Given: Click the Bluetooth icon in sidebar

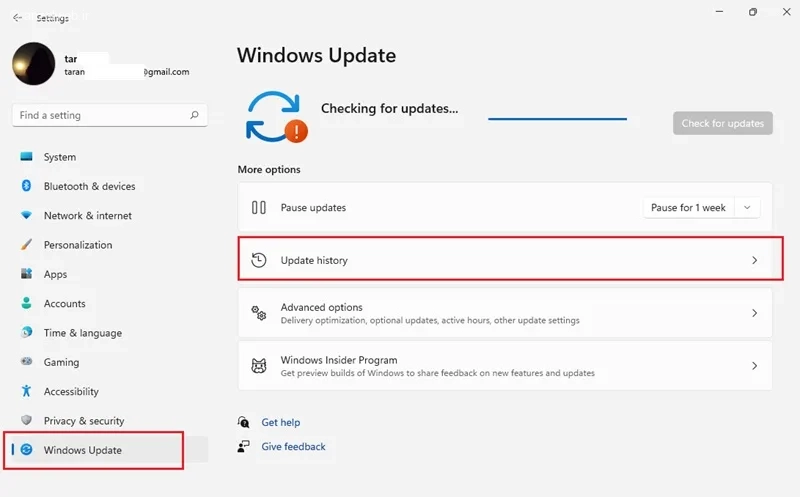Looking at the screenshot, I should pyautogui.click(x=27, y=186).
